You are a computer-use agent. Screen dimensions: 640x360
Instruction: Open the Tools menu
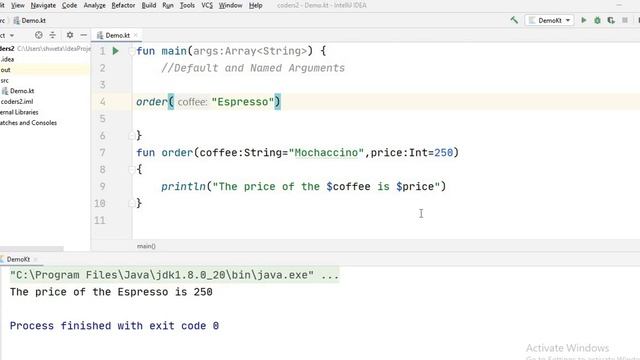point(187,5)
